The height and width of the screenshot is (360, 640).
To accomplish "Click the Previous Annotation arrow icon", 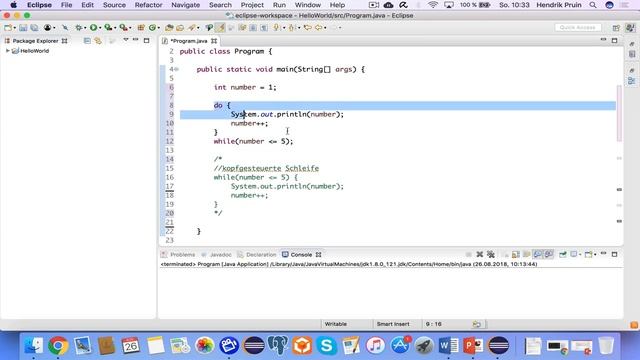I will (291, 28).
